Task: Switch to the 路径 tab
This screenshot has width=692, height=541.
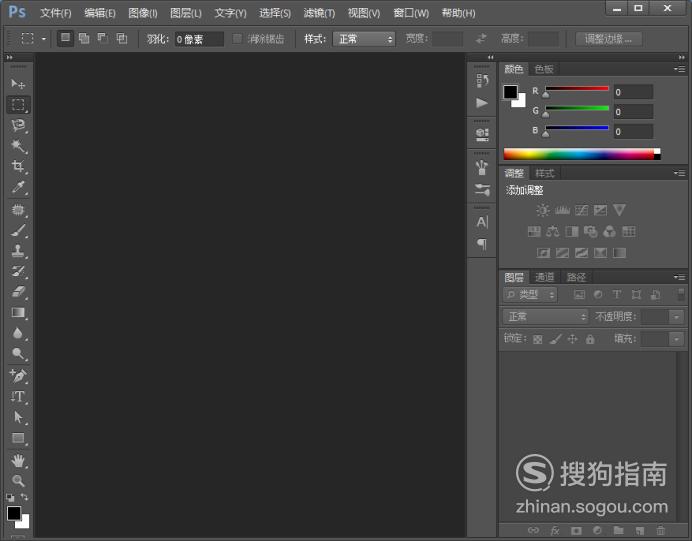Action: point(576,277)
